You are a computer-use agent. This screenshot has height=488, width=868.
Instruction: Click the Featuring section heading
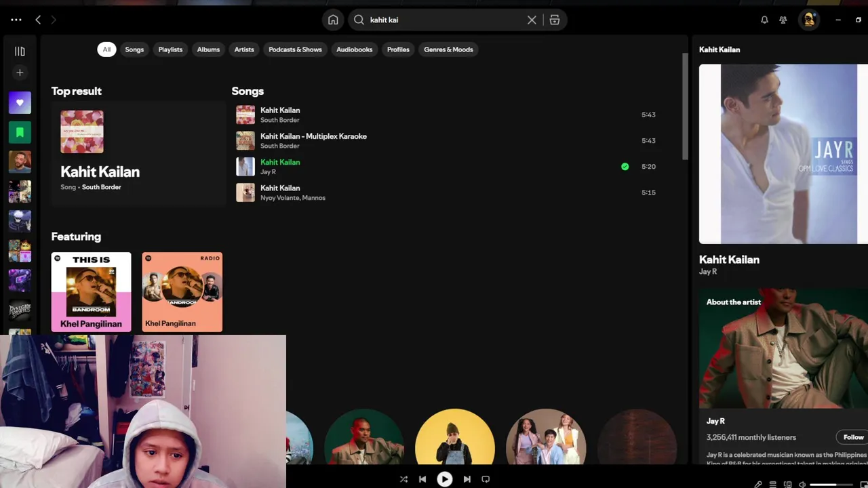[76, 237]
